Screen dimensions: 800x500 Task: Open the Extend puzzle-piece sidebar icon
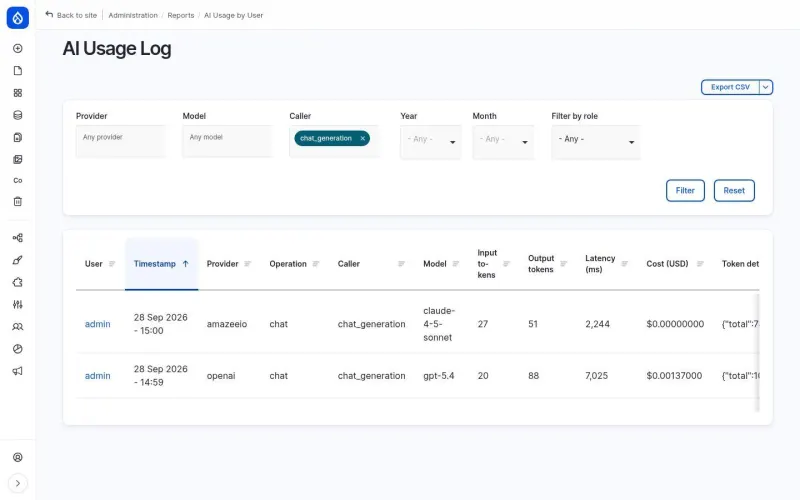pos(17,282)
